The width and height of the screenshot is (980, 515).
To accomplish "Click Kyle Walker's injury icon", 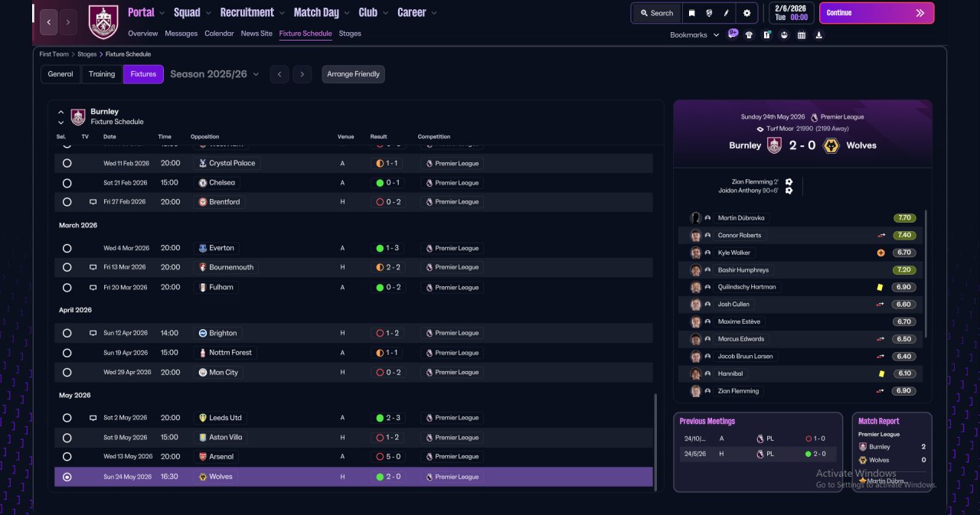I will 880,253.
